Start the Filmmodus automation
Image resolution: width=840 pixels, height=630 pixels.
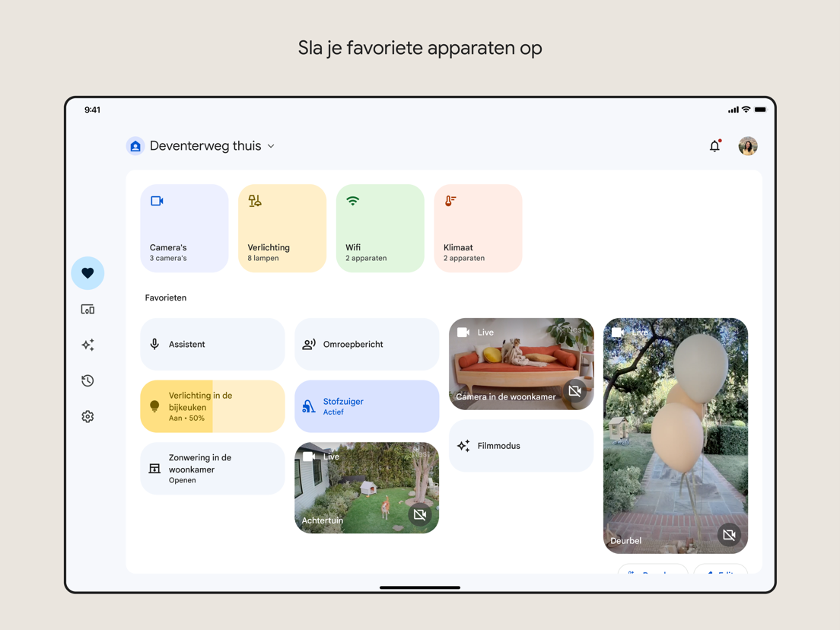tap(521, 446)
